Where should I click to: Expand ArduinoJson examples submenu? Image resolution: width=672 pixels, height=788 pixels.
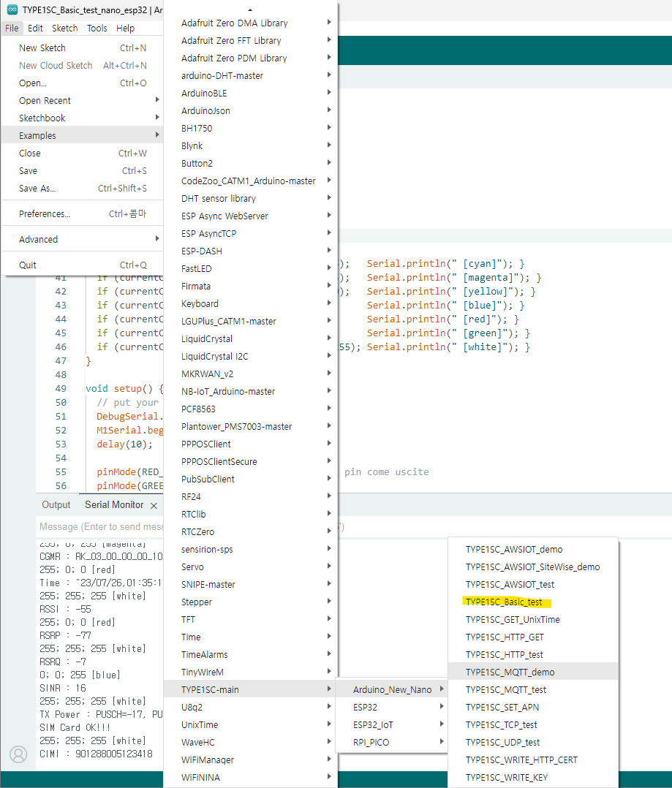pos(250,111)
